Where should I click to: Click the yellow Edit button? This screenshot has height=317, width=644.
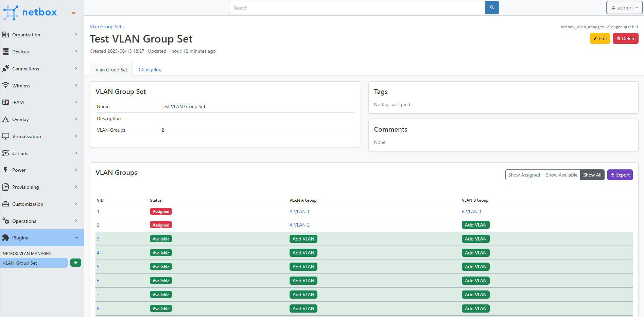[600, 38]
